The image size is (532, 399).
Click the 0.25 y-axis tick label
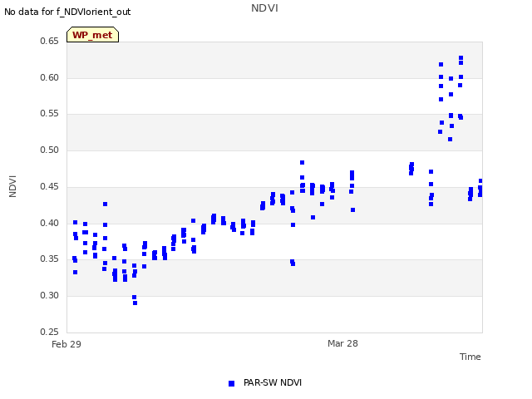49,332
